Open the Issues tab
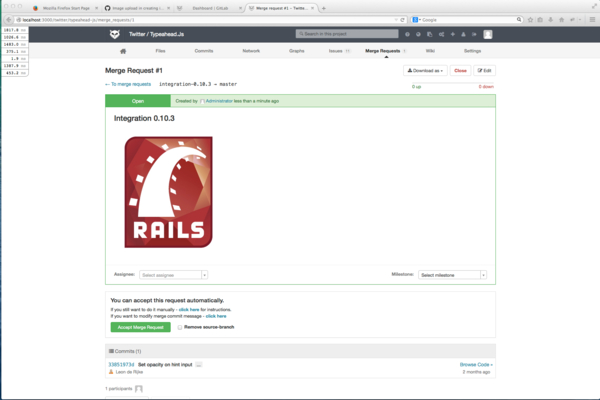This screenshot has height=400, width=600. (x=336, y=50)
